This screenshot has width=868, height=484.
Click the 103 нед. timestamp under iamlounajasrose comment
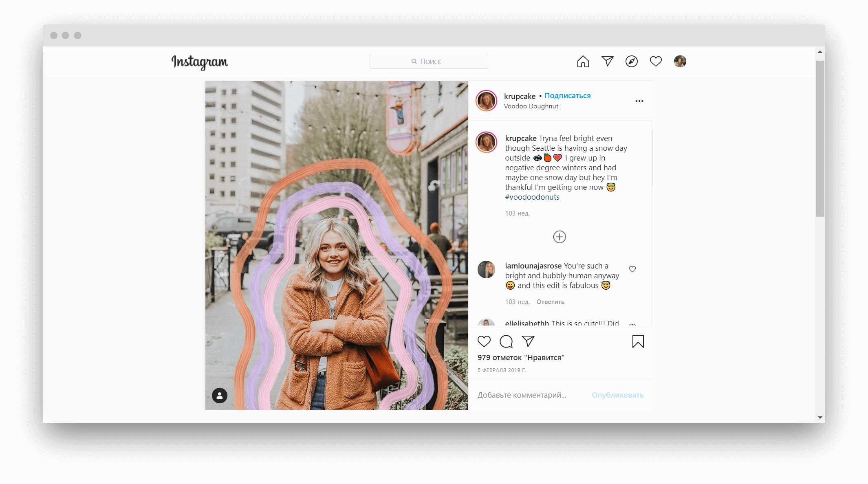[518, 302]
